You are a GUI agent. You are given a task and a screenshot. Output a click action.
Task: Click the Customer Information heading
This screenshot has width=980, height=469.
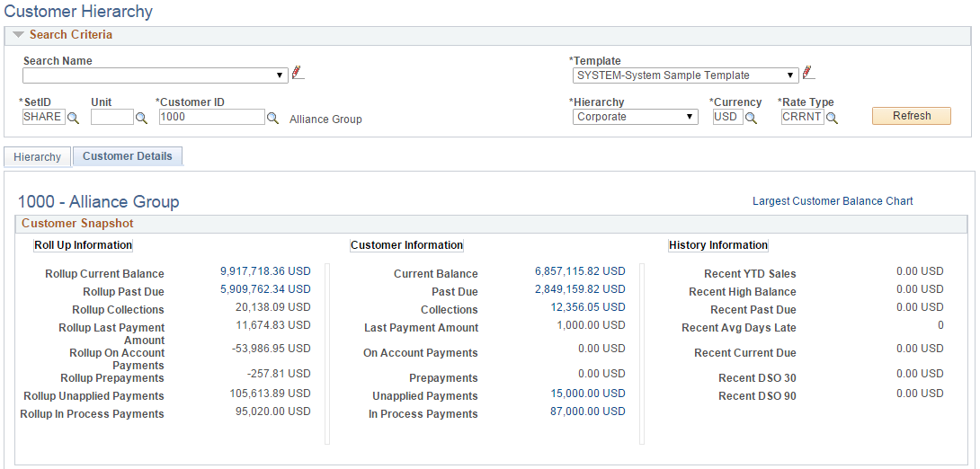(x=407, y=245)
